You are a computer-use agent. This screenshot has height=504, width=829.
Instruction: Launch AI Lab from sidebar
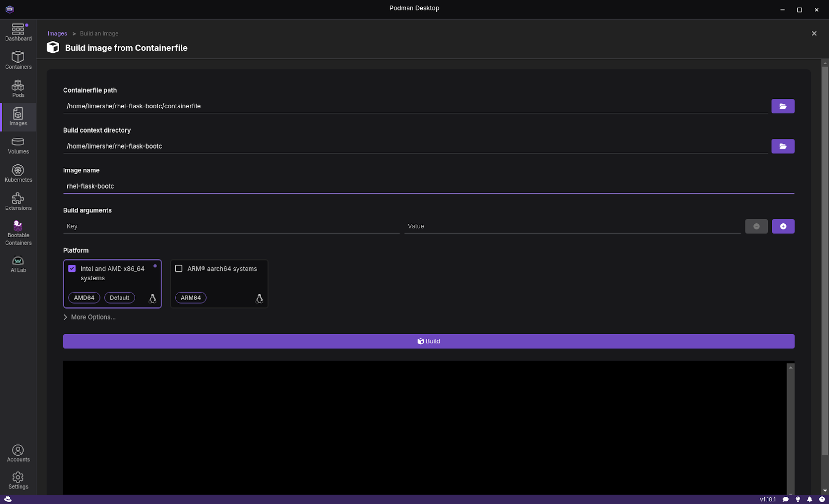[18, 264]
